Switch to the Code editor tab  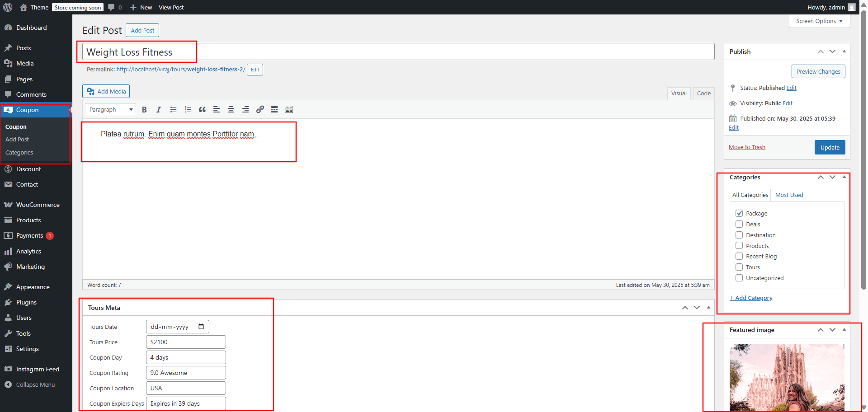click(x=703, y=94)
